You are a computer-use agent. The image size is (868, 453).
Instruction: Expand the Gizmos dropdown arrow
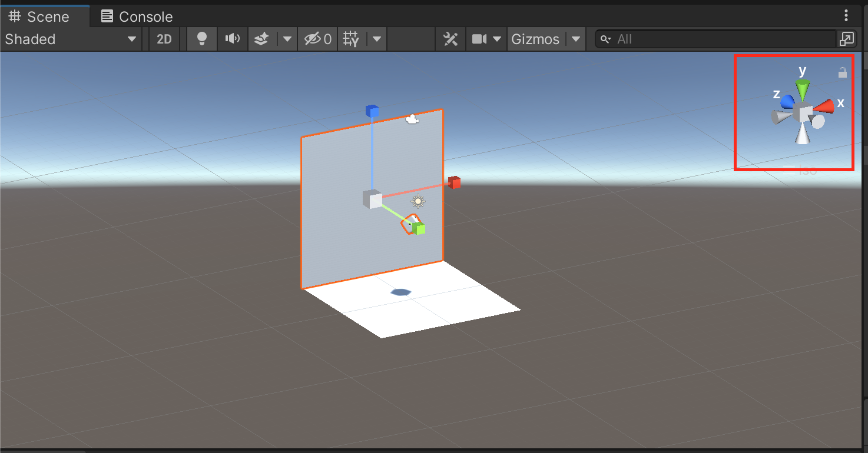[576, 39]
